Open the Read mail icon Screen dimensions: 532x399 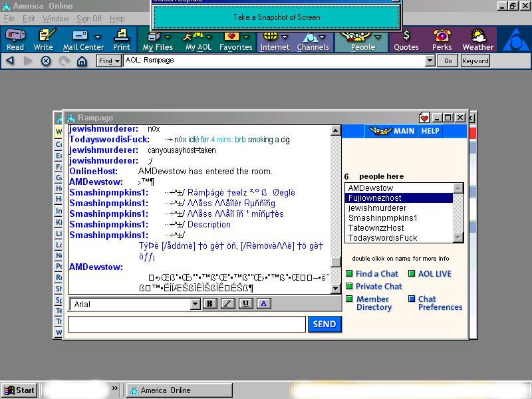[15, 39]
